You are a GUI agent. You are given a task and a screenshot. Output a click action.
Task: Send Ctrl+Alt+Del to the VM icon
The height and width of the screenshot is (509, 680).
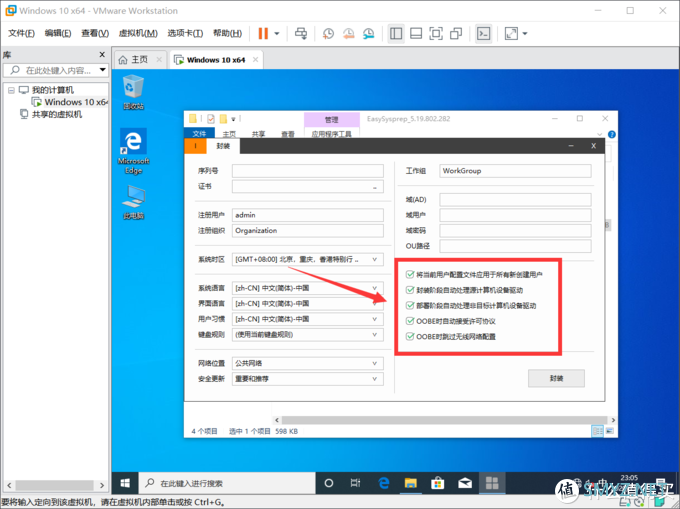click(301, 33)
